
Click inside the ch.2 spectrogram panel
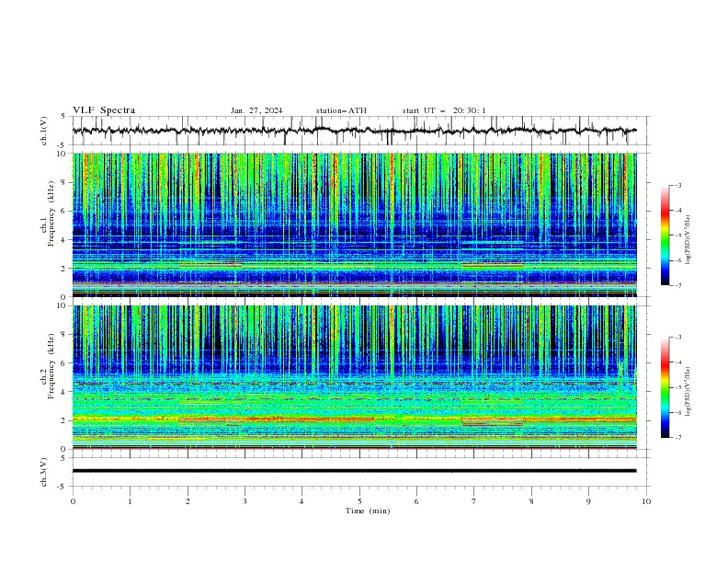354,377
